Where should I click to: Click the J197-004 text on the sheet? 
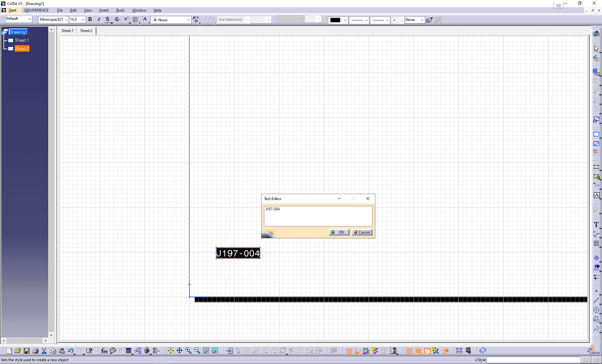(x=238, y=253)
